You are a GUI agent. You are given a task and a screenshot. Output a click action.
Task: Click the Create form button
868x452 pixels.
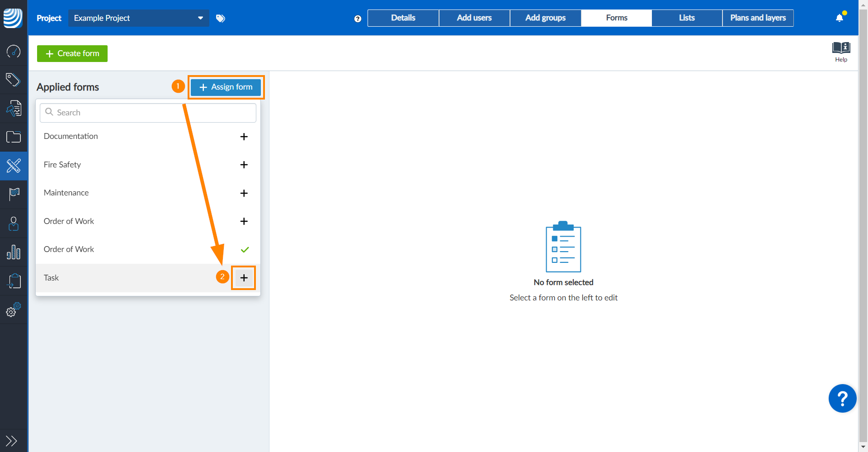[72, 53]
